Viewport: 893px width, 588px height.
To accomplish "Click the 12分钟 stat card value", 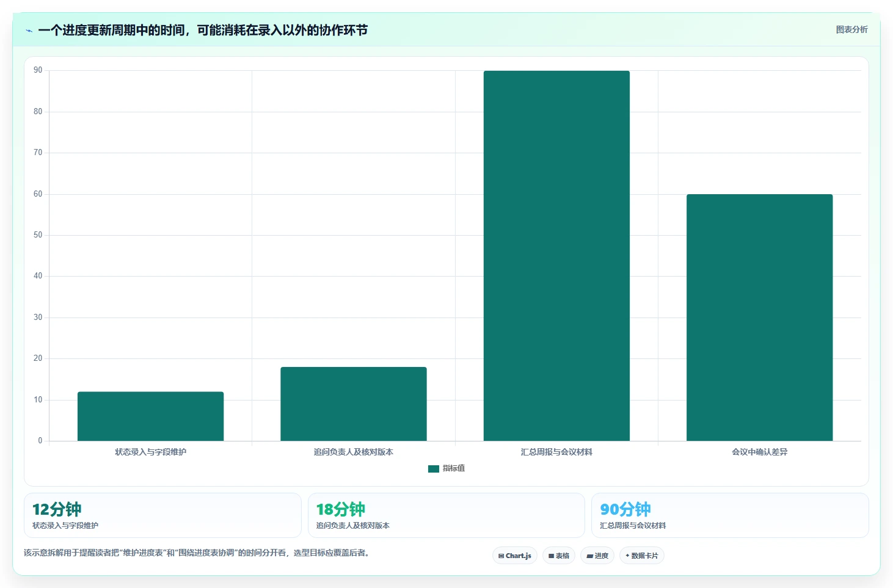I will click(57, 509).
